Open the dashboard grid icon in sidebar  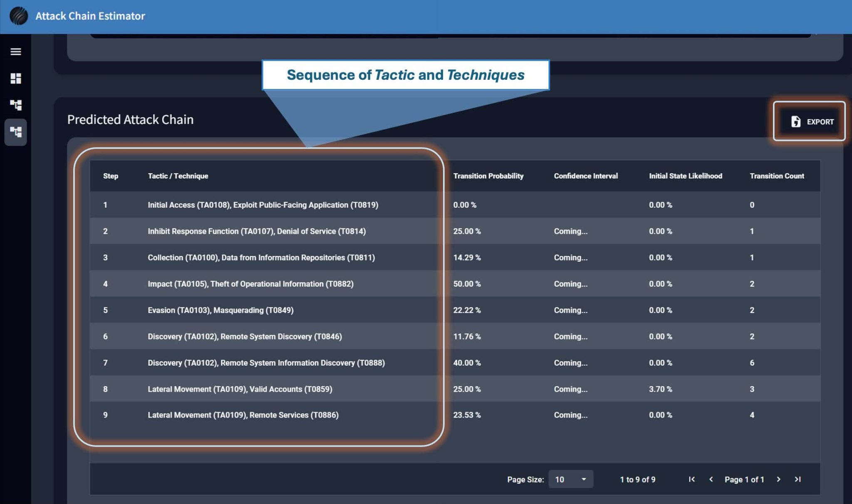pos(16,78)
